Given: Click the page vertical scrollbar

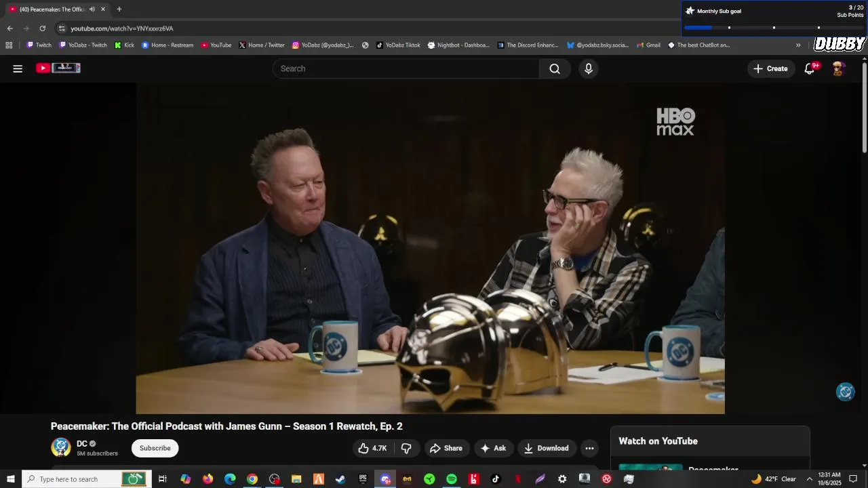Looking at the screenshot, I should tap(865, 106).
